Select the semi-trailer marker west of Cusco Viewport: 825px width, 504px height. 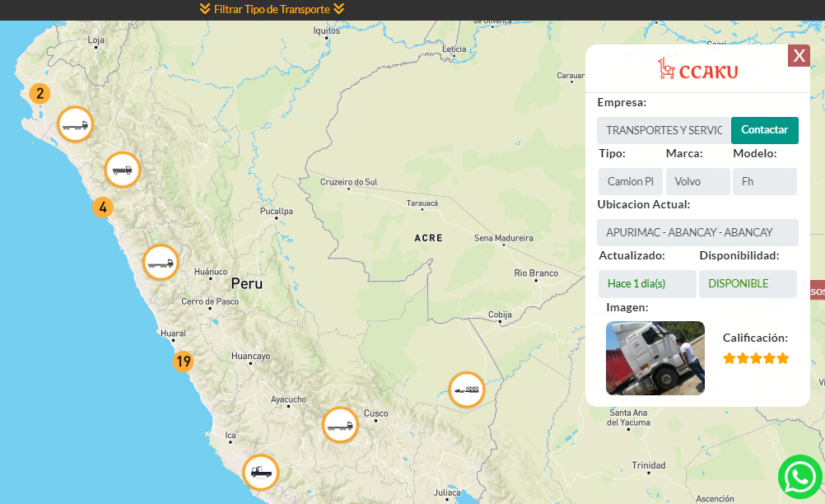[x=340, y=426]
